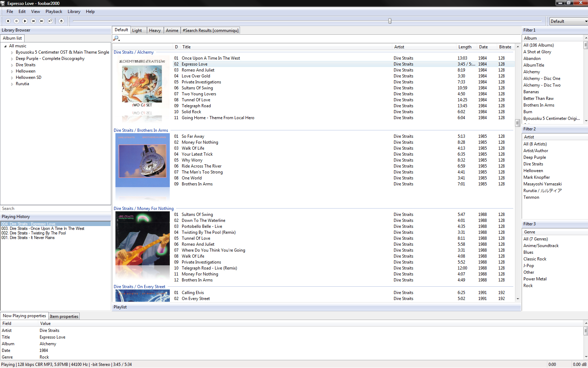Screen dimensions: 588x368
Task: Expand the Dire Straits tree node
Action: pos(12,65)
